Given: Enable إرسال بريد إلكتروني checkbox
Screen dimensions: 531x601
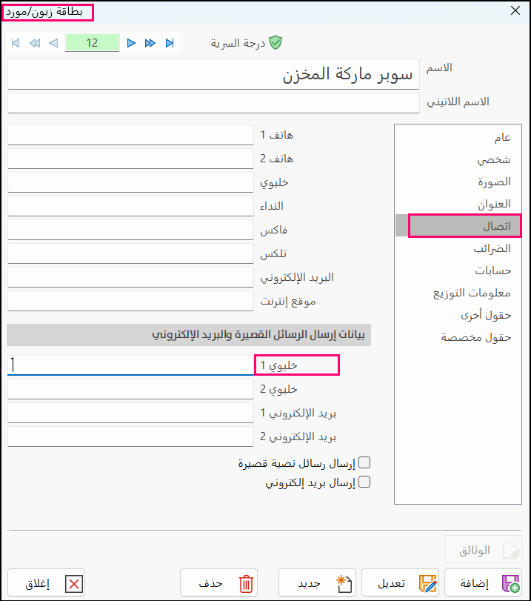Looking at the screenshot, I should (364, 482).
